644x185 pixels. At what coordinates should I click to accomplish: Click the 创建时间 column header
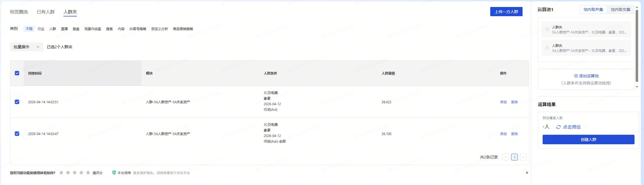82,73
